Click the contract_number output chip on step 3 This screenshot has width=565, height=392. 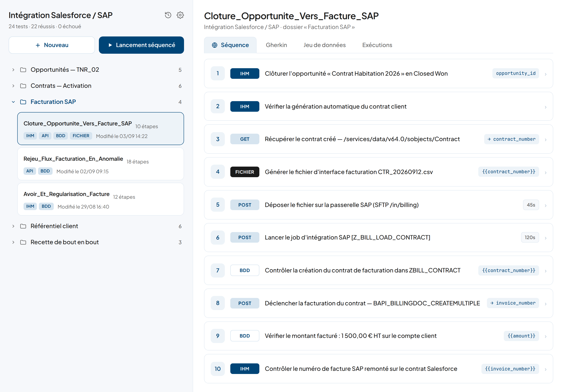(512, 139)
